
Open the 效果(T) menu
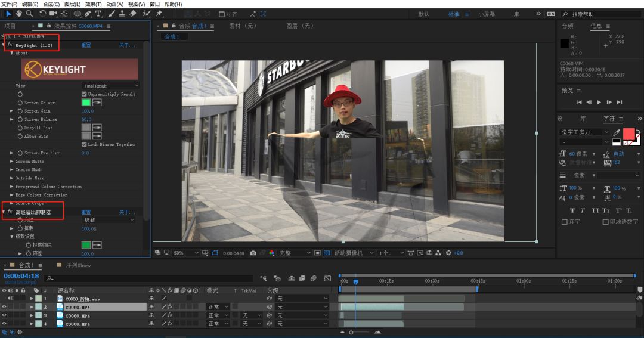(93, 4)
